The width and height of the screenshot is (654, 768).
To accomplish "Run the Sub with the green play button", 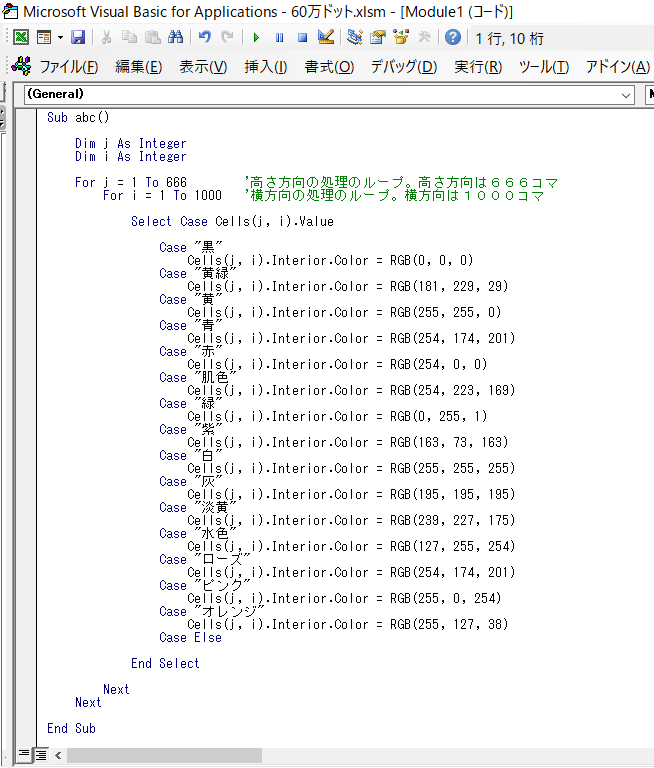I will coord(256,38).
